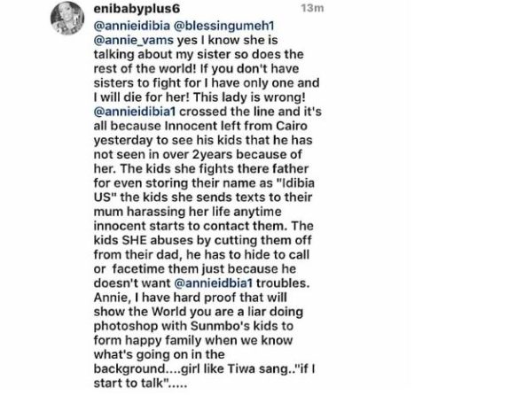Open the @annie_vams mention
This screenshot has height=395, width=532.
pyautogui.click(x=134, y=41)
